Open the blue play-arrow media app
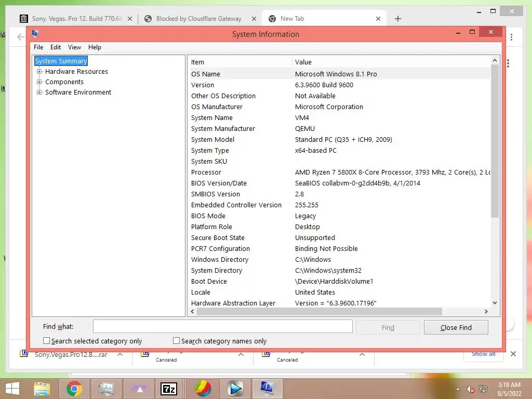Screen dimensions: 532x399 click(x=235, y=389)
